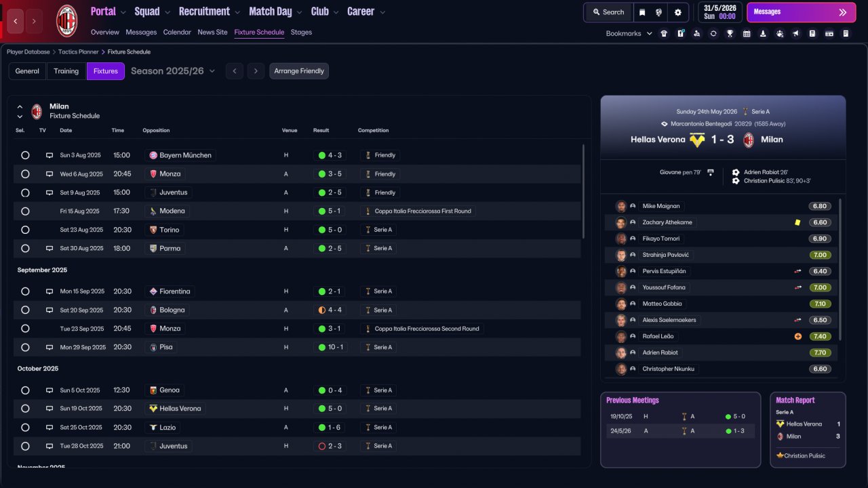Viewport: 868px width, 488px height.
Task: Open the calendar bookmark icon
Action: click(x=747, y=33)
